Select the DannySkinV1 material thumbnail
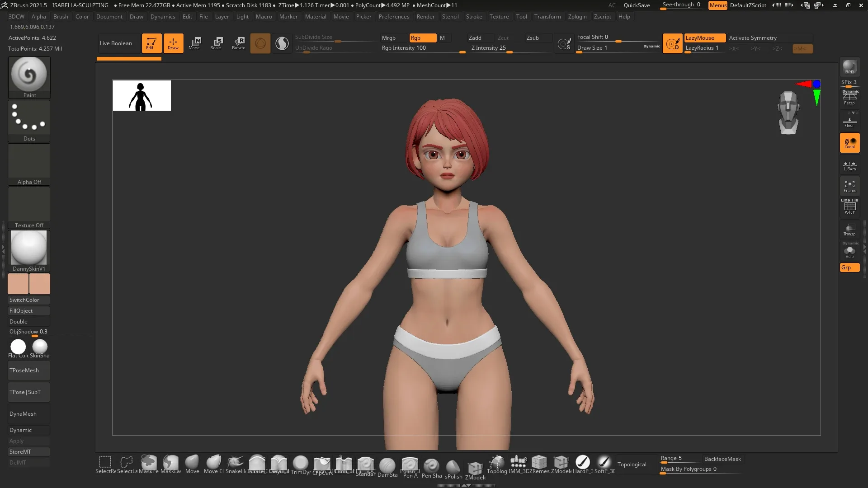 point(28,249)
